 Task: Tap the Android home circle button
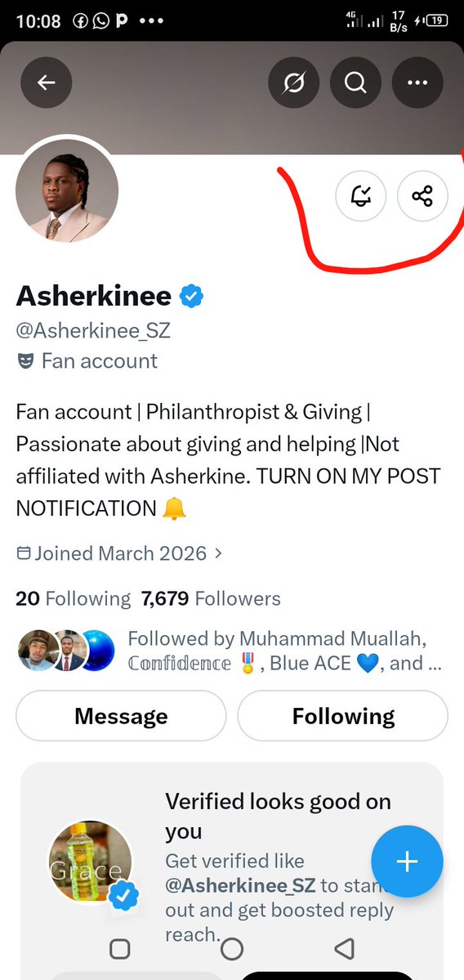(232, 949)
